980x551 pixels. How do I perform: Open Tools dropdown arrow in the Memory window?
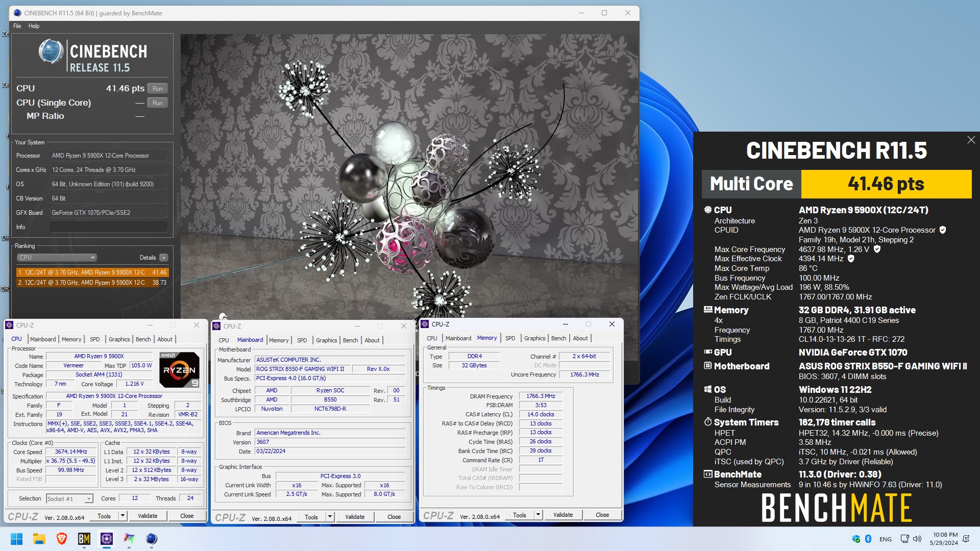coord(538,515)
